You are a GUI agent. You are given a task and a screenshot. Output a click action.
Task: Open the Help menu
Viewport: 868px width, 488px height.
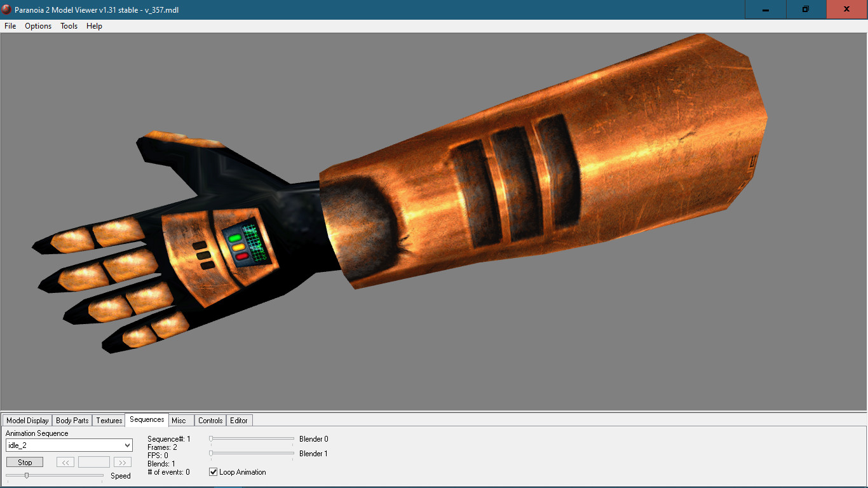click(94, 26)
